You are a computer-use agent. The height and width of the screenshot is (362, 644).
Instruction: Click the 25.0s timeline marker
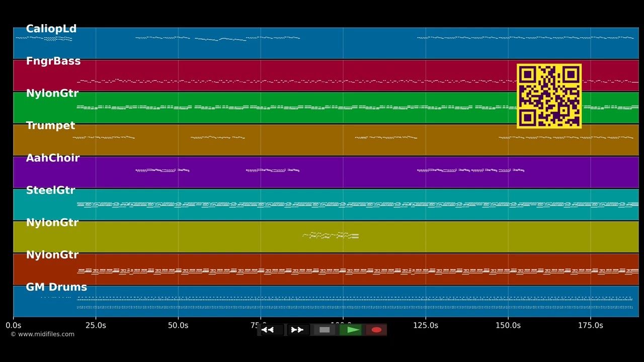click(96, 325)
